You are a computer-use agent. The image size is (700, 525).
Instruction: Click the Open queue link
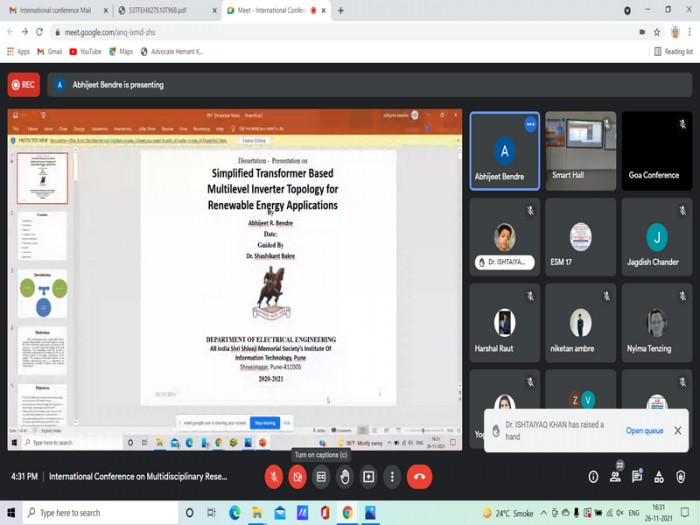coord(644,430)
